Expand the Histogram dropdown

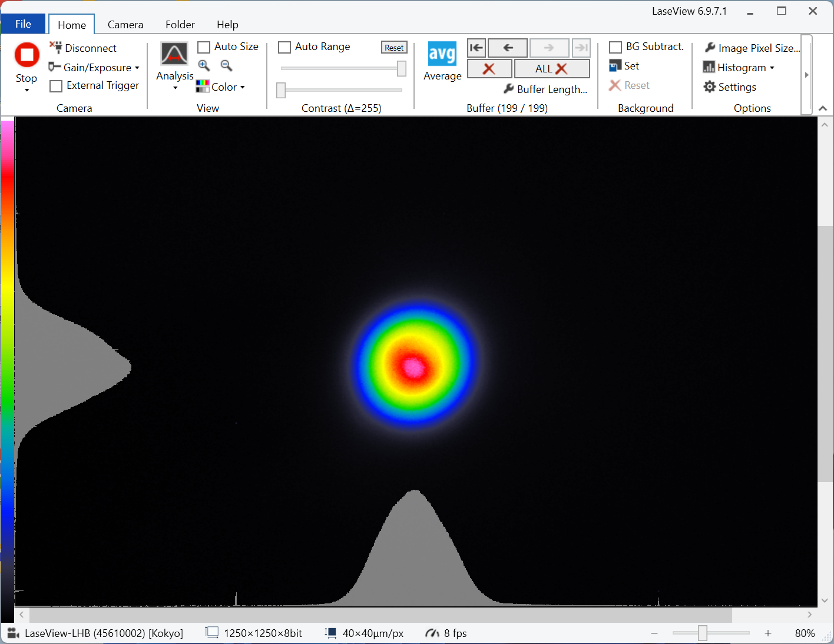tap(741, 68)
